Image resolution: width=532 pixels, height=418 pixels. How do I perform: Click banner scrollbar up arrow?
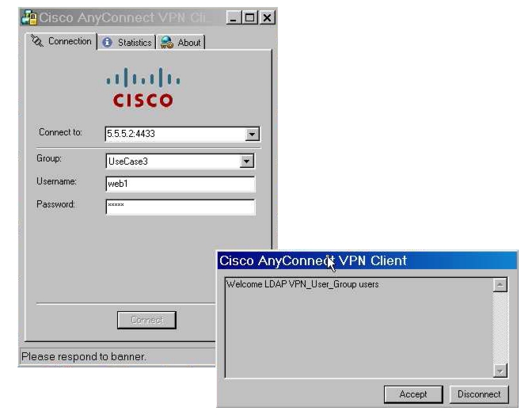tap(500, 285)
